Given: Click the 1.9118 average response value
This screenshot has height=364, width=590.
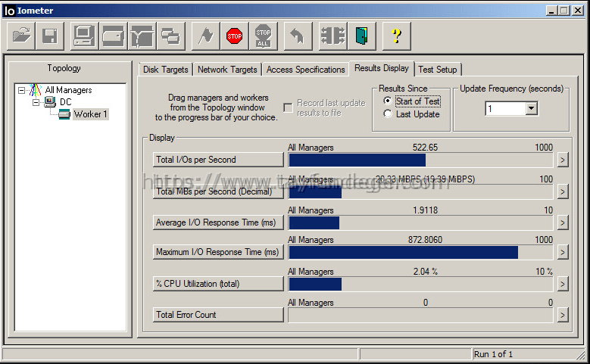Looking at the screenshot, I should point(425,210).
